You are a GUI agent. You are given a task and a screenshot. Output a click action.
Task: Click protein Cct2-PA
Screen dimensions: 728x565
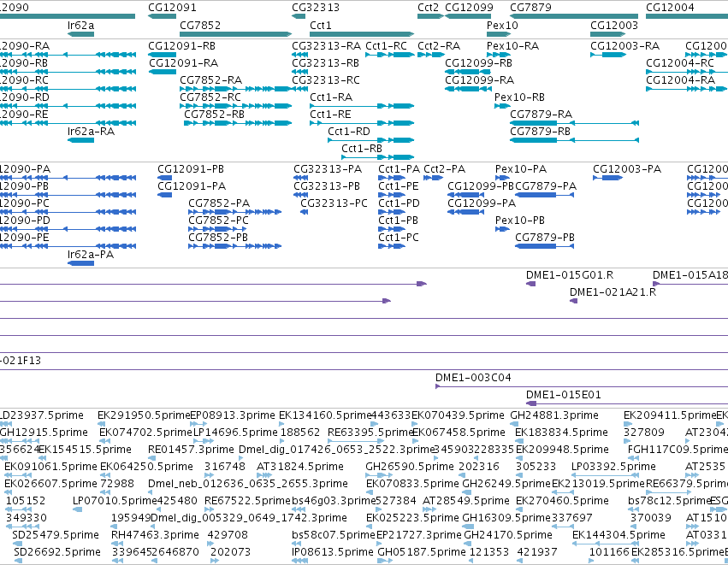433,178
